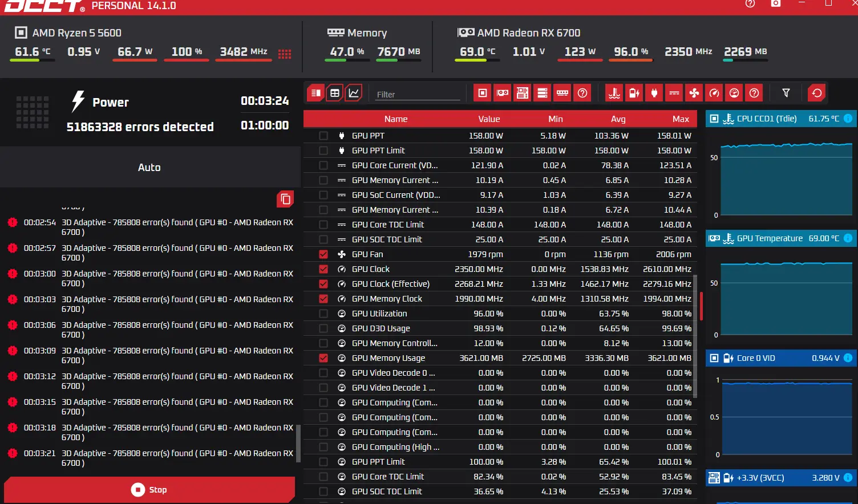
Task: Reset min/max values with the circular arrow
Action: click(x=817, y=93)
